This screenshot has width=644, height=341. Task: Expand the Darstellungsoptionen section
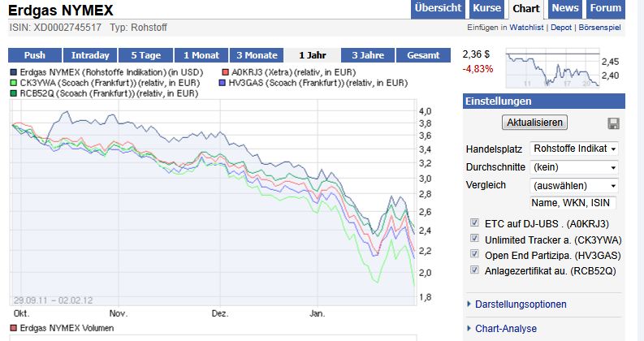(521, 304)
